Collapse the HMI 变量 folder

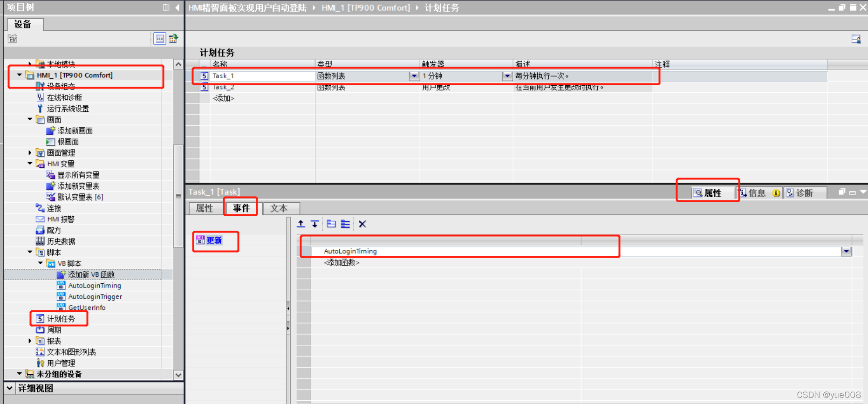point(30,164)
